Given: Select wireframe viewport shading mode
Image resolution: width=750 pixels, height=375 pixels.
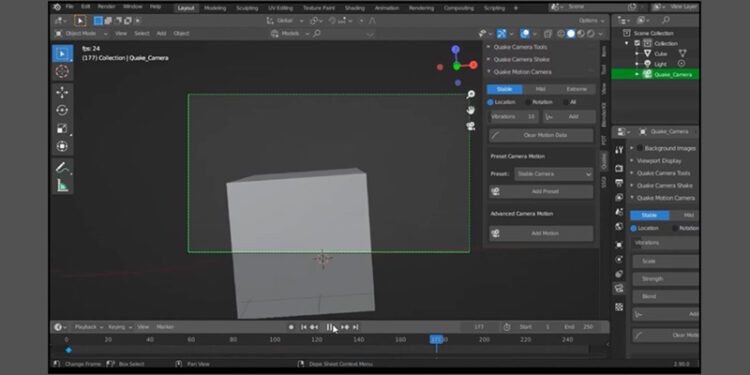Looking at the screenshot, I should pyautogui.click(x=561, y=33).
